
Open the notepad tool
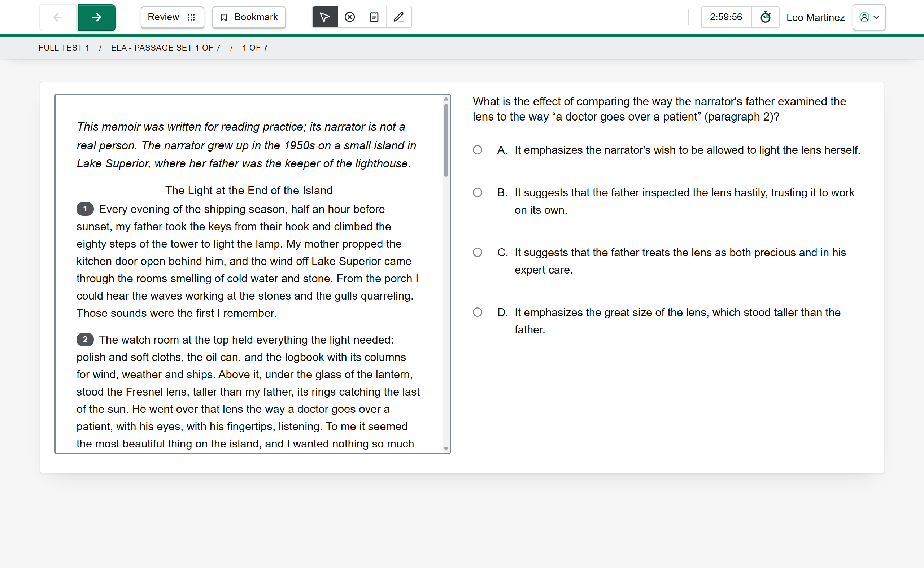pos(374,17)
